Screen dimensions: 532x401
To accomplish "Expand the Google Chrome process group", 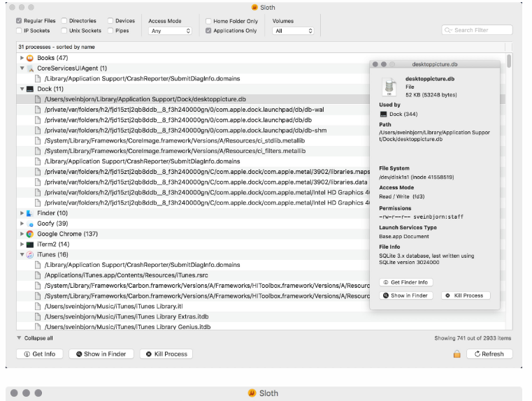I will tap(22, 234).
